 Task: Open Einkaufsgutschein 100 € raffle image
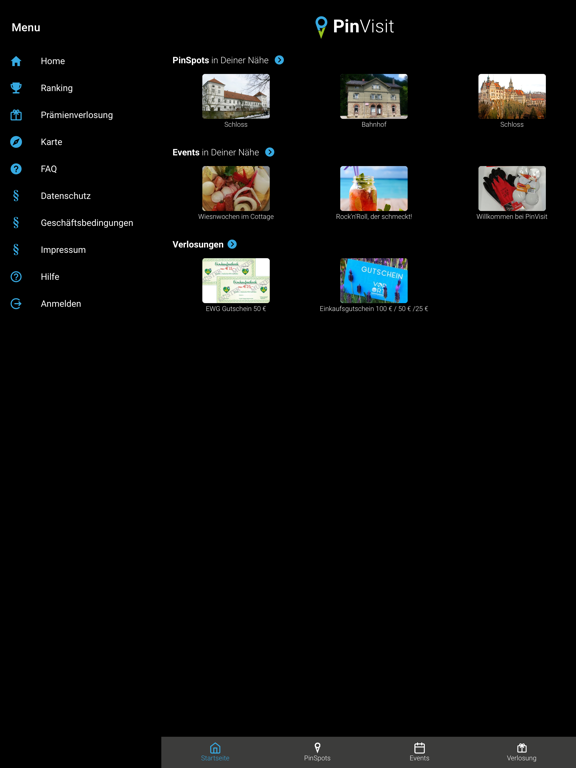point(374,281)
